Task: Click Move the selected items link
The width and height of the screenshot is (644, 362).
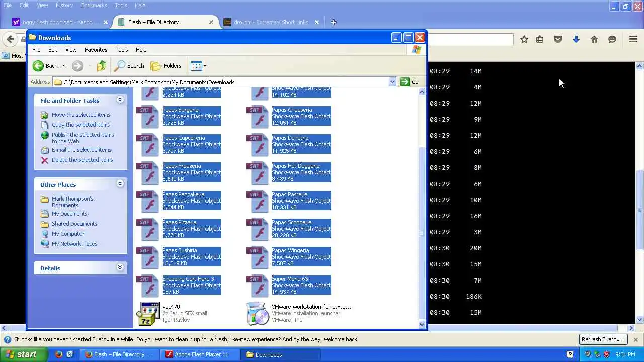Action: pos(81,115)
